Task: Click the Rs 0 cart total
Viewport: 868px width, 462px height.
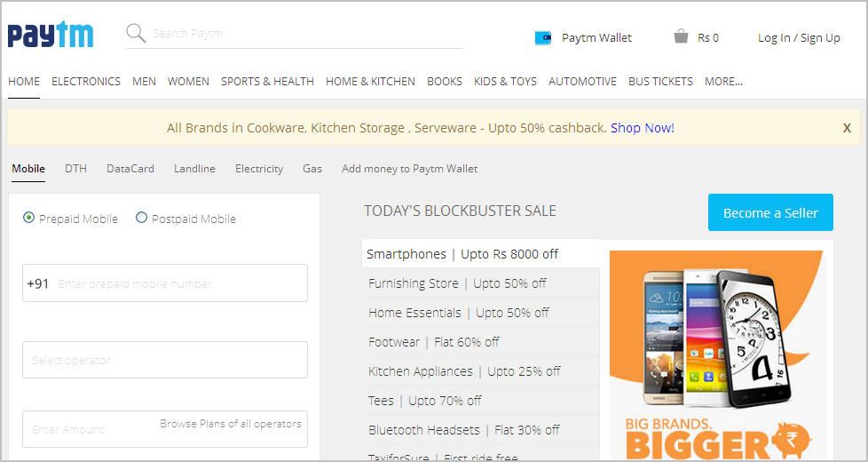Action: 708,37
